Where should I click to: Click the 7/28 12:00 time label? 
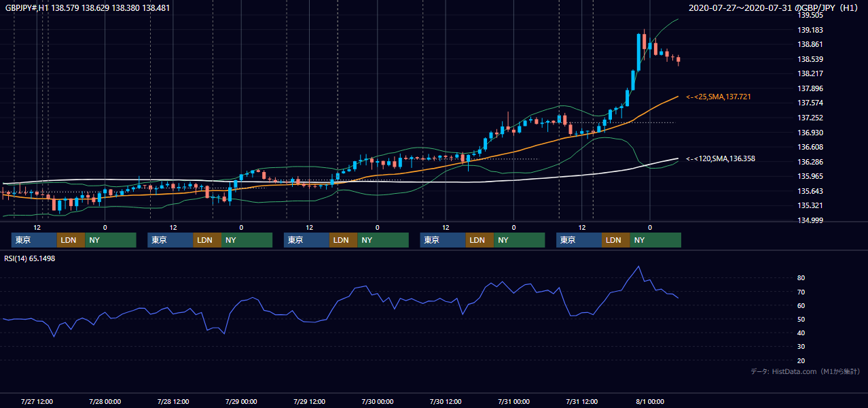pos(173,401)
